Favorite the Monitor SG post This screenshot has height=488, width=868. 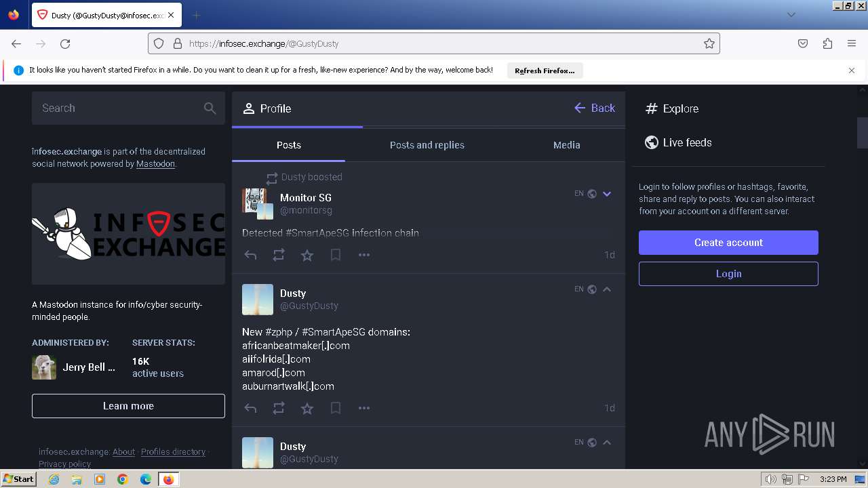[307, 256]
